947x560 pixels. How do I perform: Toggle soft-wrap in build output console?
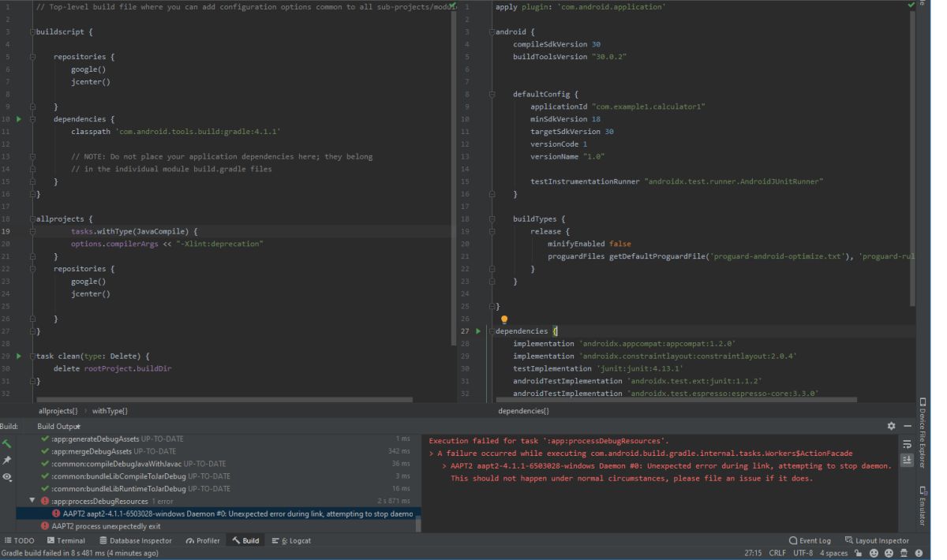coord(907,444)
